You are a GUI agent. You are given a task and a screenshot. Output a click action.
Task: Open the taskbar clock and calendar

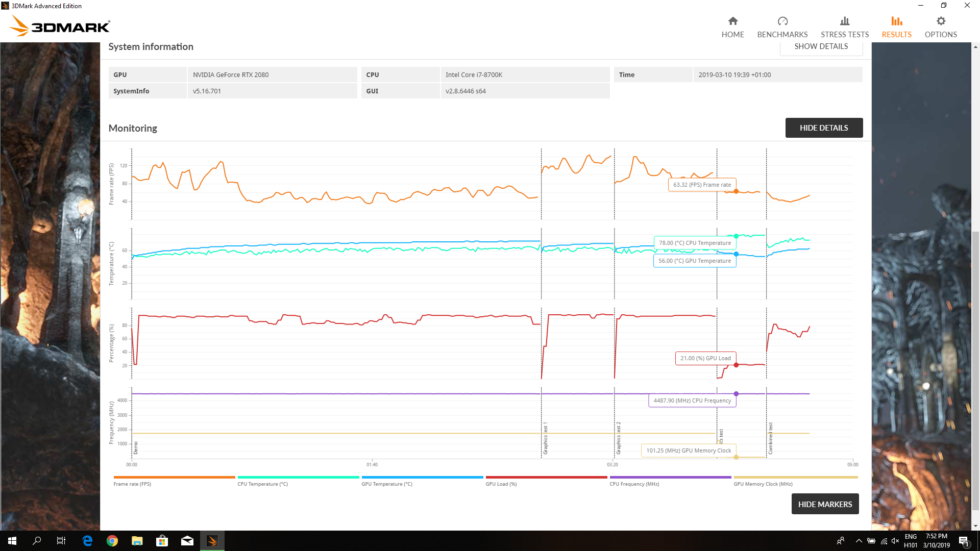click(936, 541)
